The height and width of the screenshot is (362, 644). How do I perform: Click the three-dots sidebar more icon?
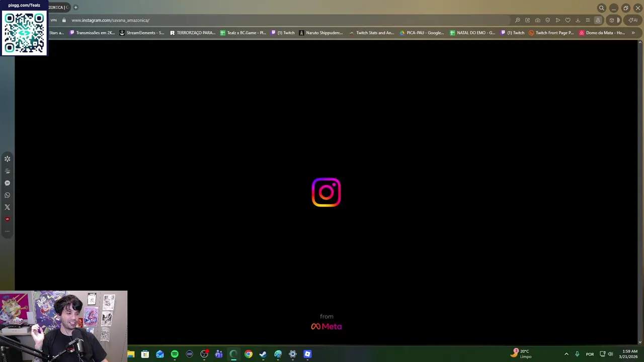tap(7, 231)
